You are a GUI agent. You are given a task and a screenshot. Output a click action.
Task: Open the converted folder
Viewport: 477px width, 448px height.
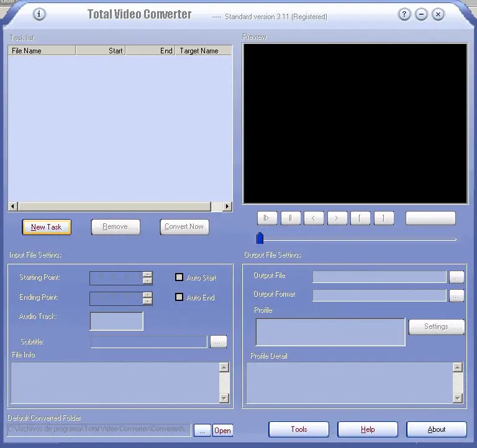[x=223, y=431]
